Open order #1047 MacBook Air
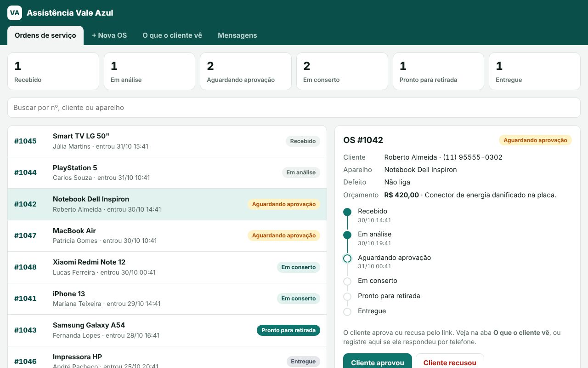 pos(167,236)
